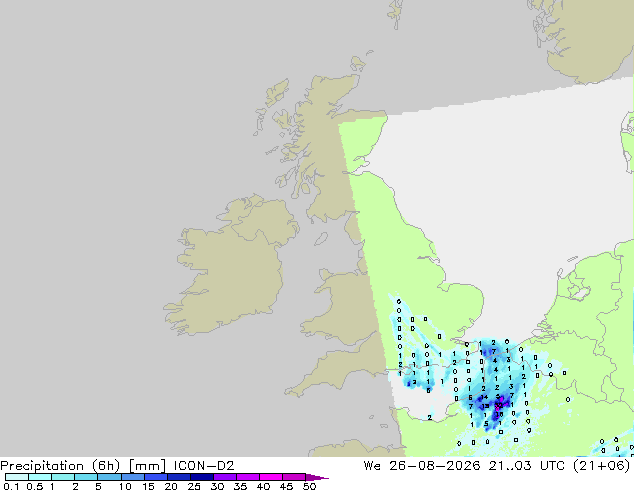Click the value 7 near the Kent coast

pyautogui.click(x=494, y=351)
